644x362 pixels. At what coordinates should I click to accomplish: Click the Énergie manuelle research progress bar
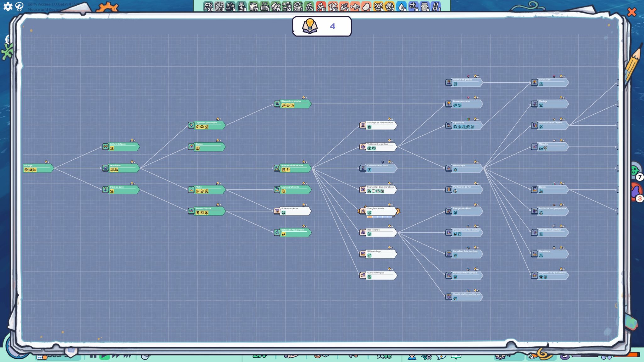pyautogui.click(x=380, y=217)
